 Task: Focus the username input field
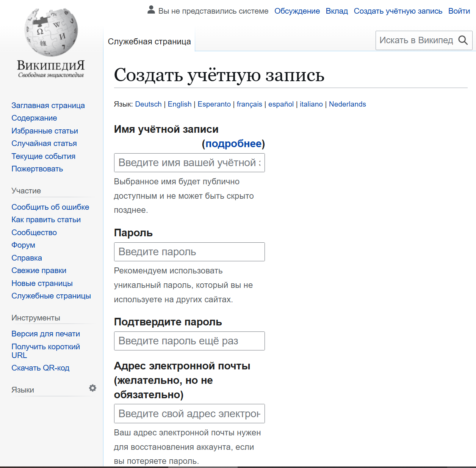pos(189,163)
